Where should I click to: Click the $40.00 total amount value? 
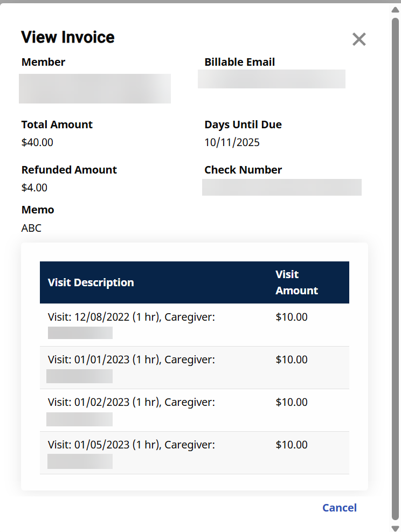[x=37, y=143]
